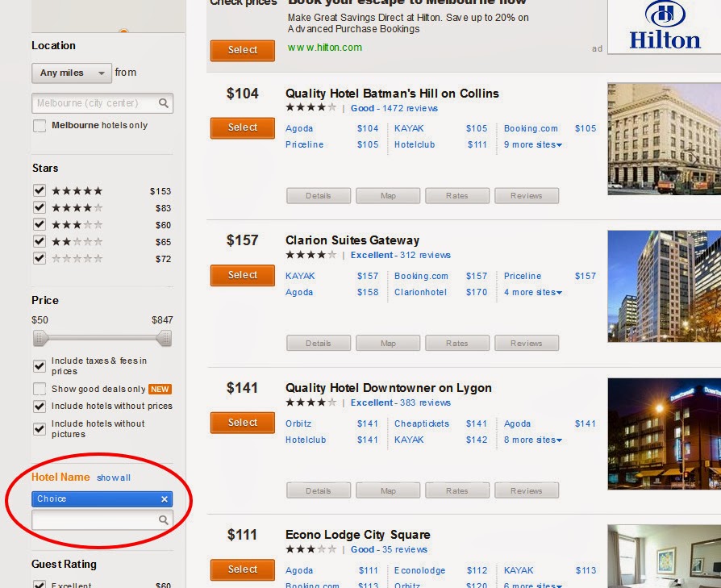
Task: Open Details tab for Quality Hotel Downtowner
Action: click(319, 490)
